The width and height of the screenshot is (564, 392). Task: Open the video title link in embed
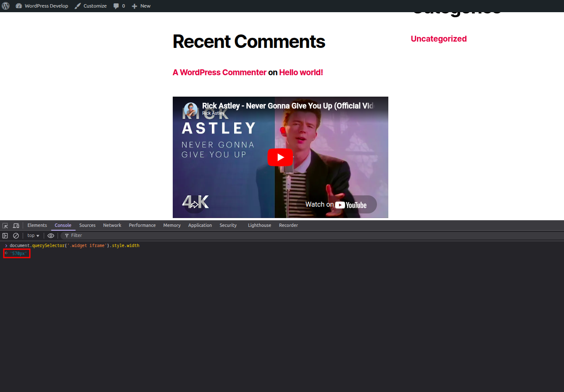(287, 106)
